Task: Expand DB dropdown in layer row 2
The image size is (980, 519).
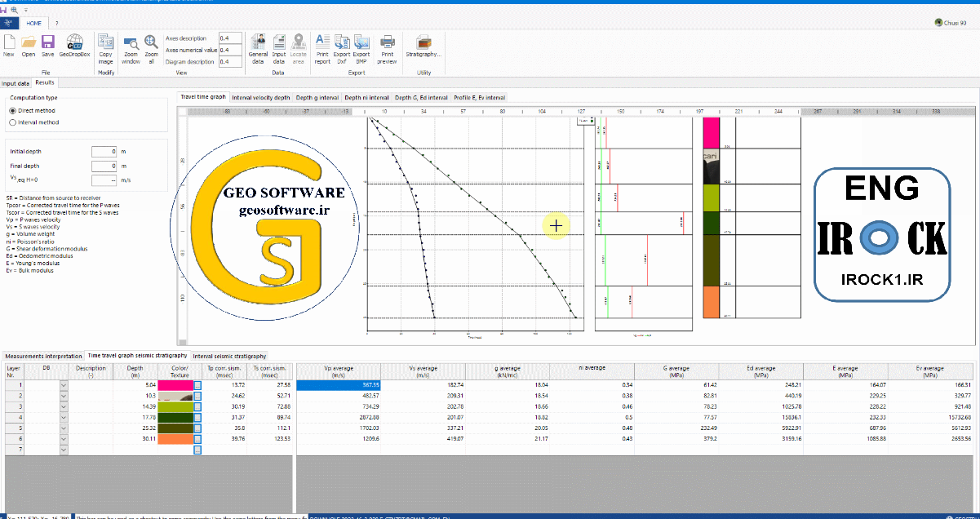Action: click(x=64, y=395)
